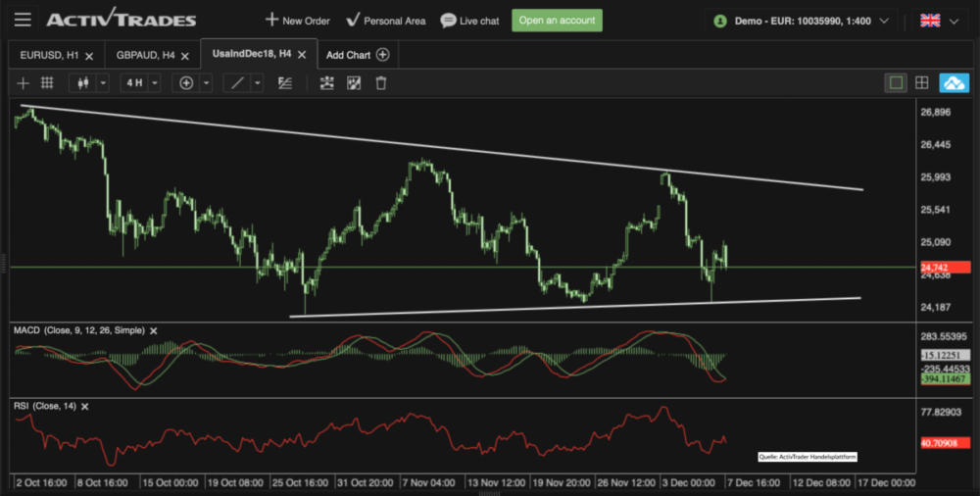Click the red 24,742 price tag
Screen dimensions: 980x496
tap(945, 267)
